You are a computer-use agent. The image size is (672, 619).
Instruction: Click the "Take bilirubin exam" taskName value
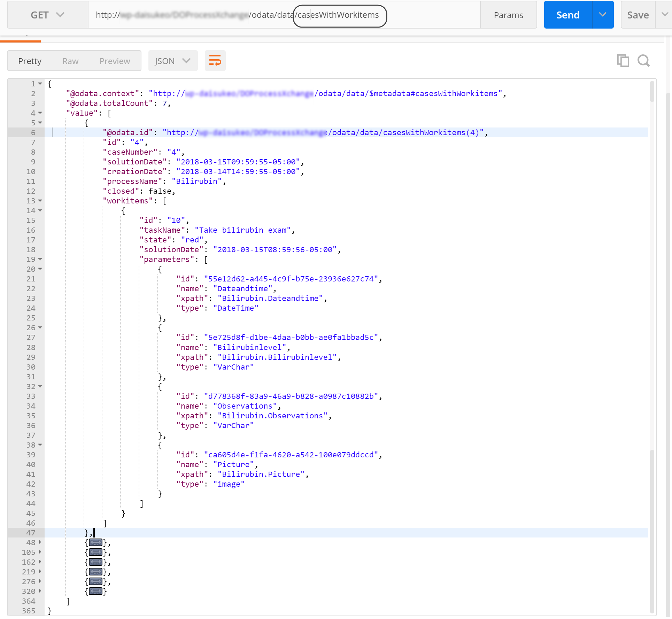point(243,230)
